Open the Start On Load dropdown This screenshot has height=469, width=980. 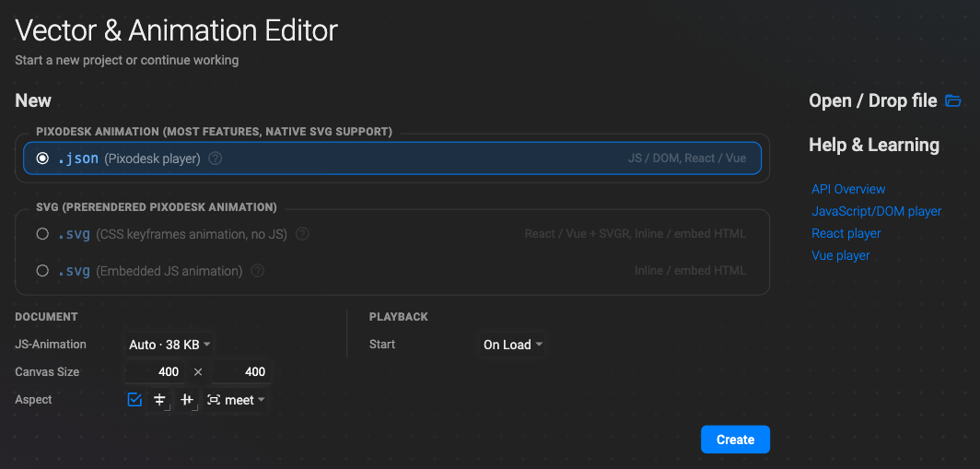coord(512,345)
